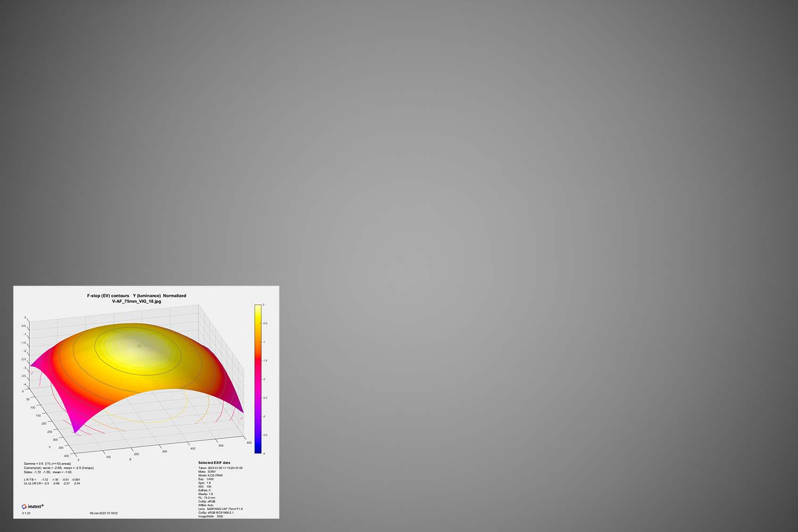Click the 'Taken:' date EXIF line
Image resolution: width=798 pixels, height=532 pixels.
point(220,468)
